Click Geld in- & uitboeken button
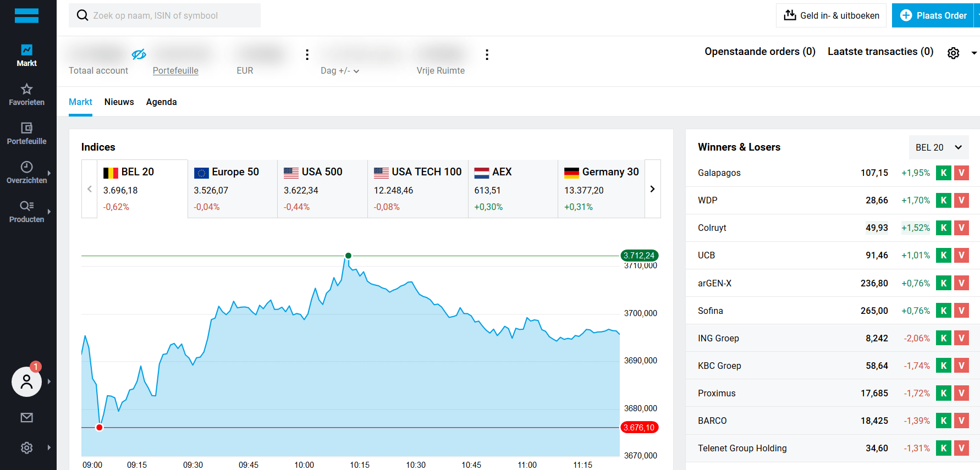Image resolution: width=980 pixels, height=470 pixels. [831, 15]
